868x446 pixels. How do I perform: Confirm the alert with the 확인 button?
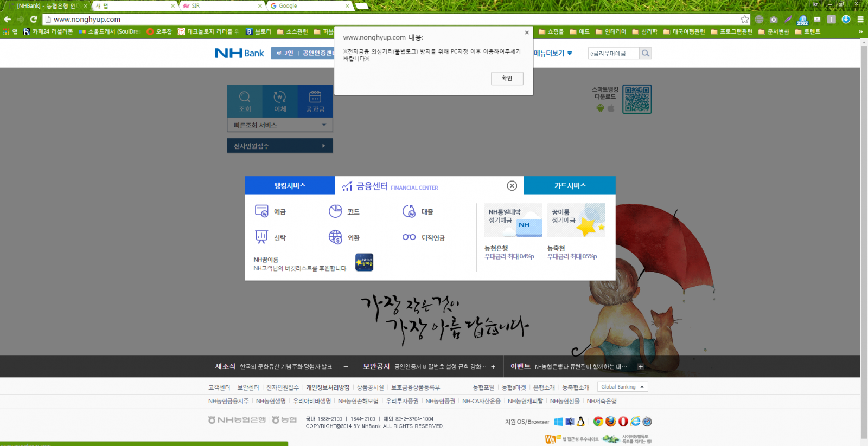507,79
